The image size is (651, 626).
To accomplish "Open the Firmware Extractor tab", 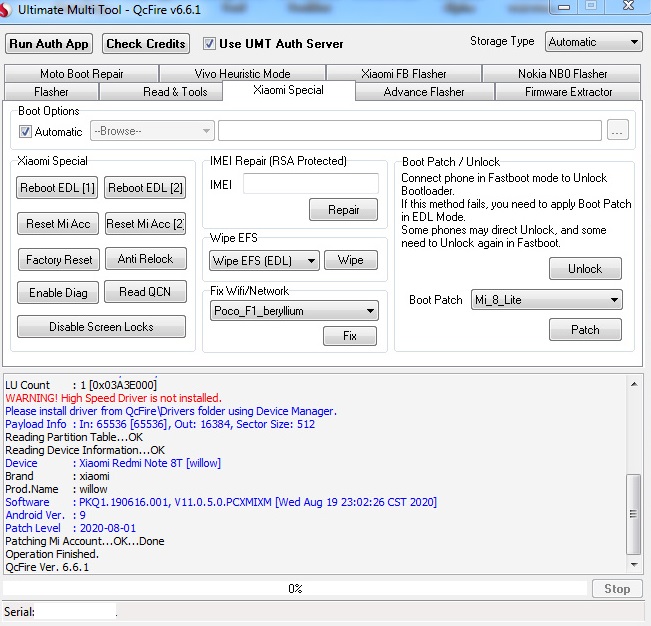I will pos(568,92).
